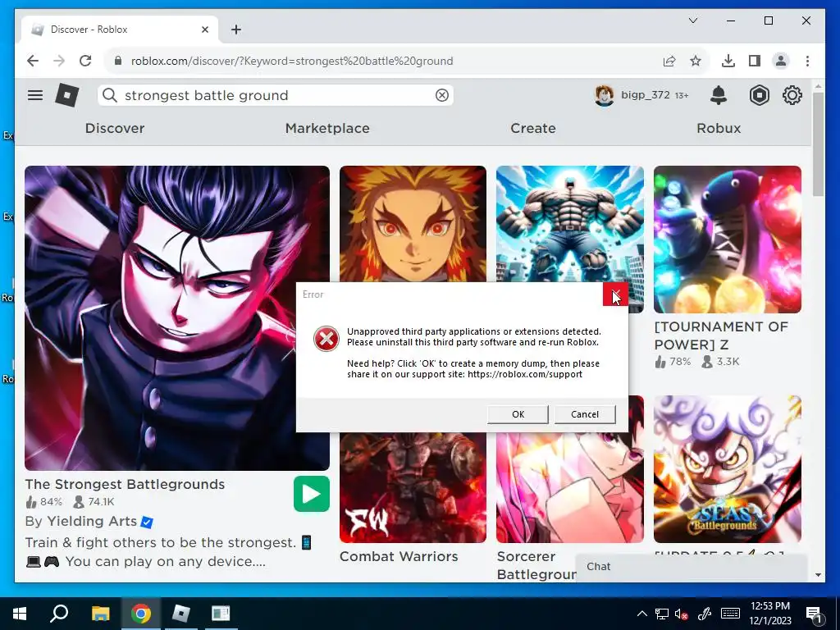
Task: Click the Roblox logo home icon
Action: [67, 95]
